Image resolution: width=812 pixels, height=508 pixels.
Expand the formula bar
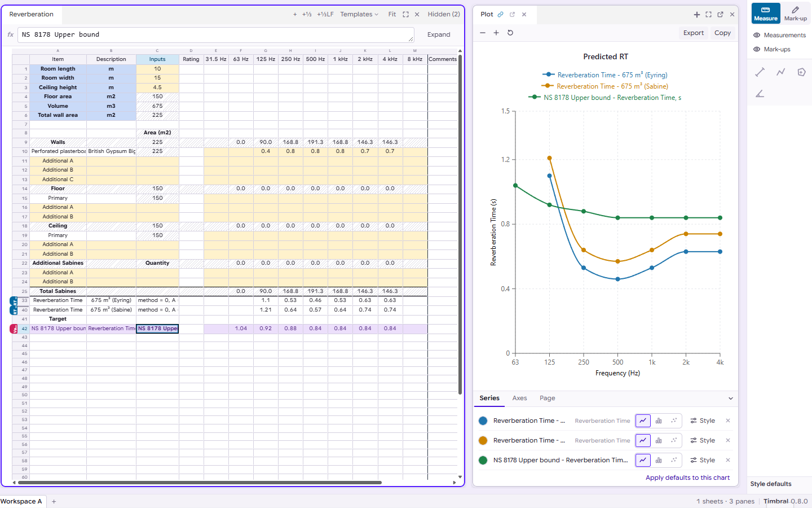tap(439, 34)
